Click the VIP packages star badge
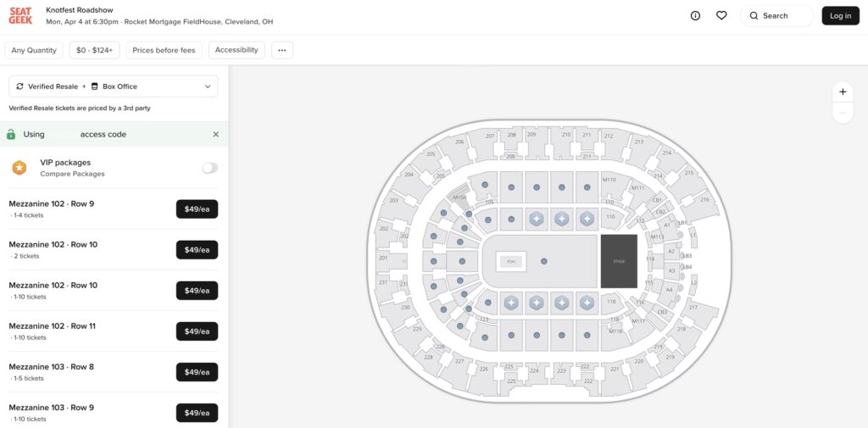 coord(19,168)
